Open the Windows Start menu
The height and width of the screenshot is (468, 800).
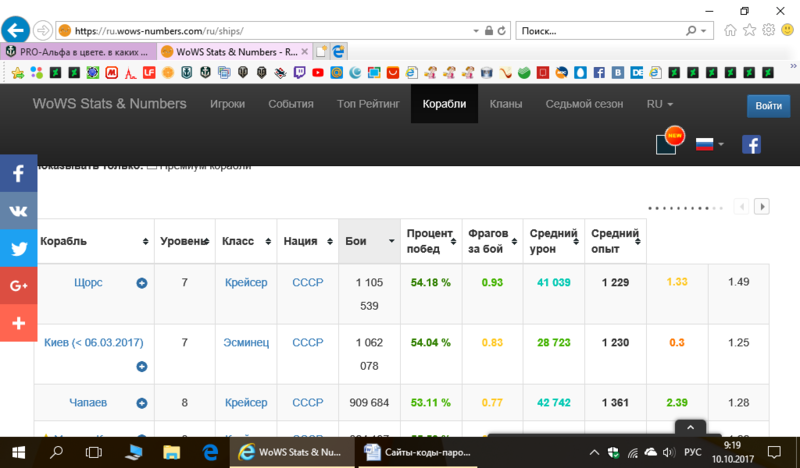(19, 452)
